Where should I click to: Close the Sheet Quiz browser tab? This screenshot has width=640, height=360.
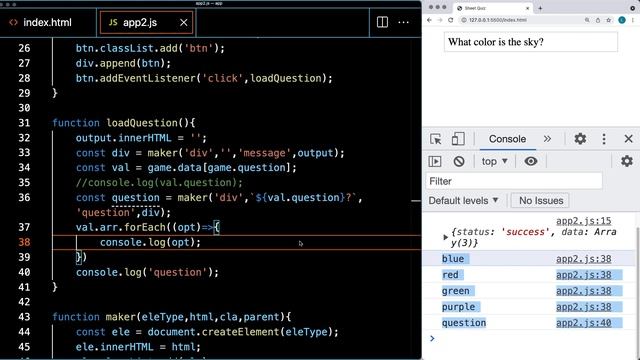(x=527, y=8)
